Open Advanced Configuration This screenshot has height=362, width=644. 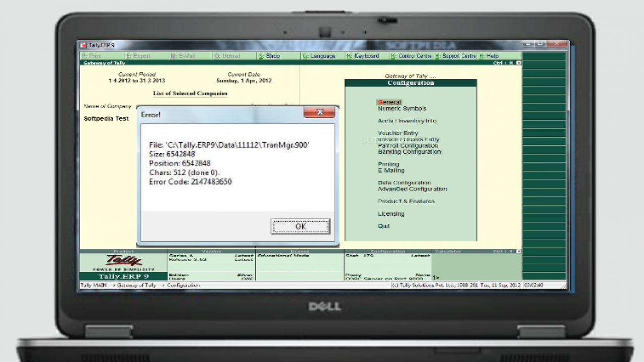coord(412,189)
